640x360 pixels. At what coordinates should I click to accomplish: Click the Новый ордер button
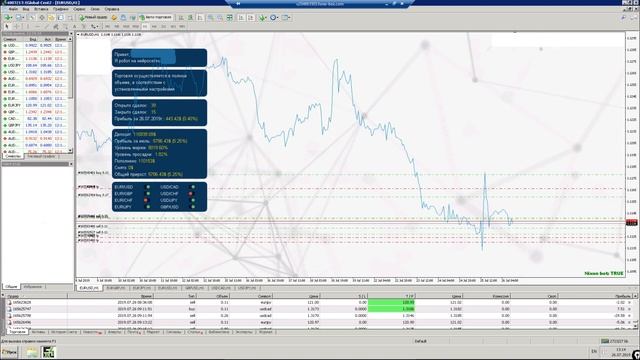pyautogui.click(x=94, y=18)
